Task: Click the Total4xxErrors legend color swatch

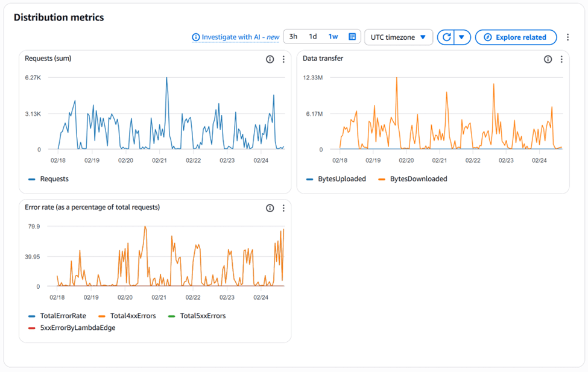Action: pos(101,316)
